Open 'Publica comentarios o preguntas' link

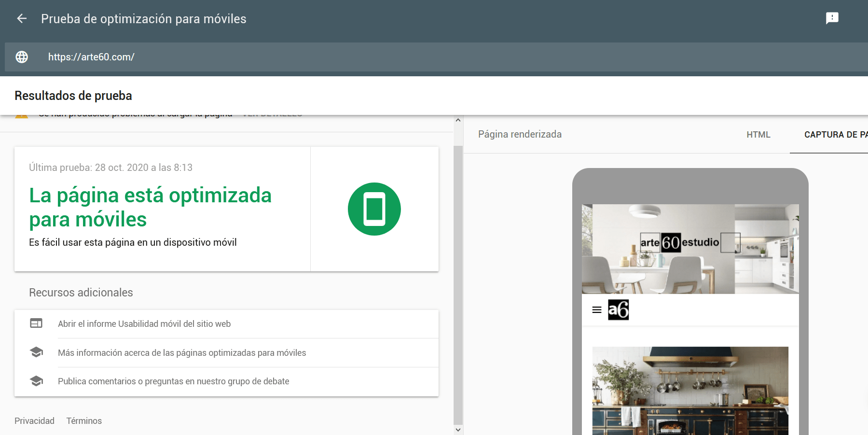coord(174,381)
